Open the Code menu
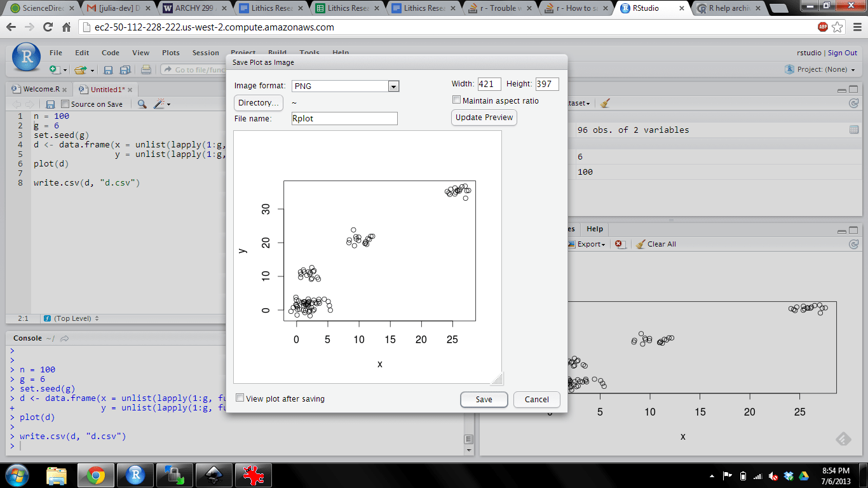Screen dimensions: 868x488 [111, 53]
